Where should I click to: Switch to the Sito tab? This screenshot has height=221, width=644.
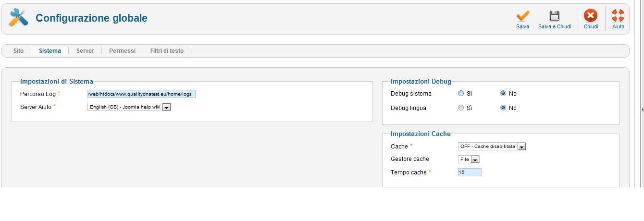coord(18,51)
